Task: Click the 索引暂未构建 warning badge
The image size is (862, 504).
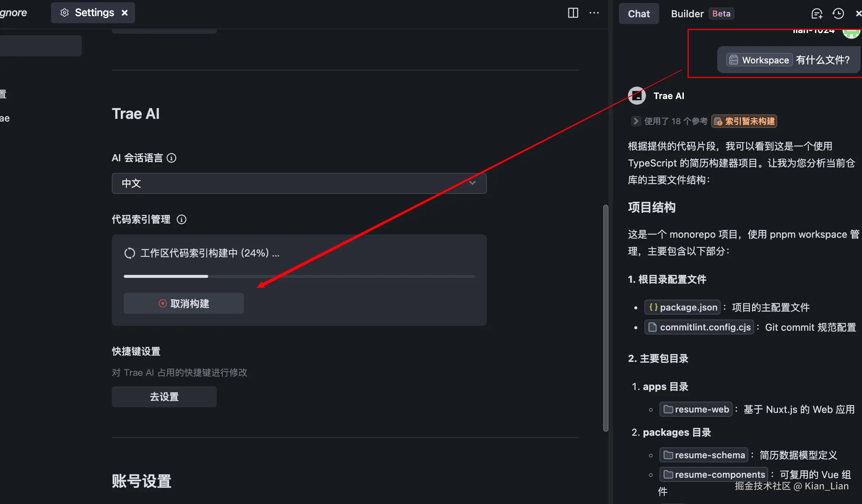Action: pos(744,121)
